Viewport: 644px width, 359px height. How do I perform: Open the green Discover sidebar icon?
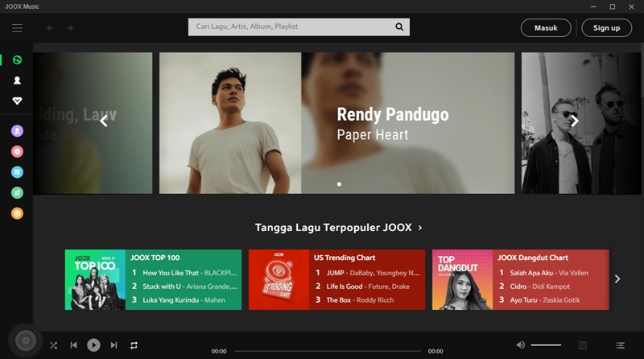17,60
